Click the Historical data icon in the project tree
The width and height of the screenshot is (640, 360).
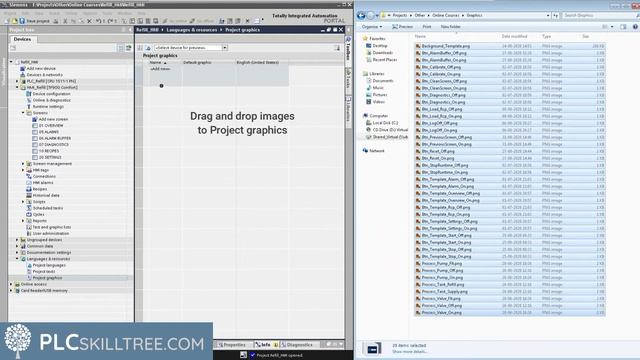tap(29, 195)
